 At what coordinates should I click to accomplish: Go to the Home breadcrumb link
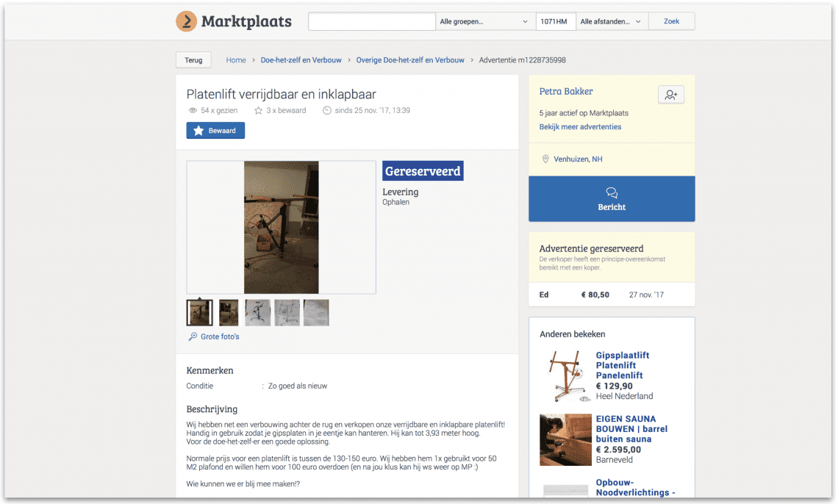pos(236,60)
